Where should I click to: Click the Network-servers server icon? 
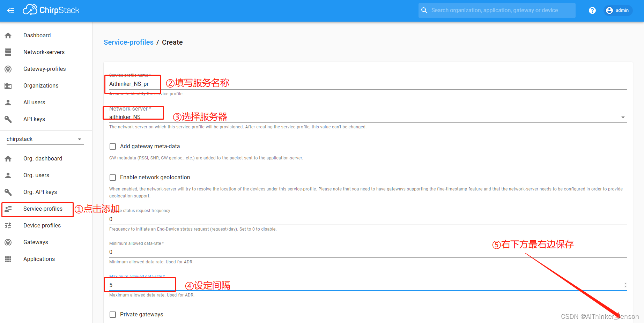click(8, 52)
